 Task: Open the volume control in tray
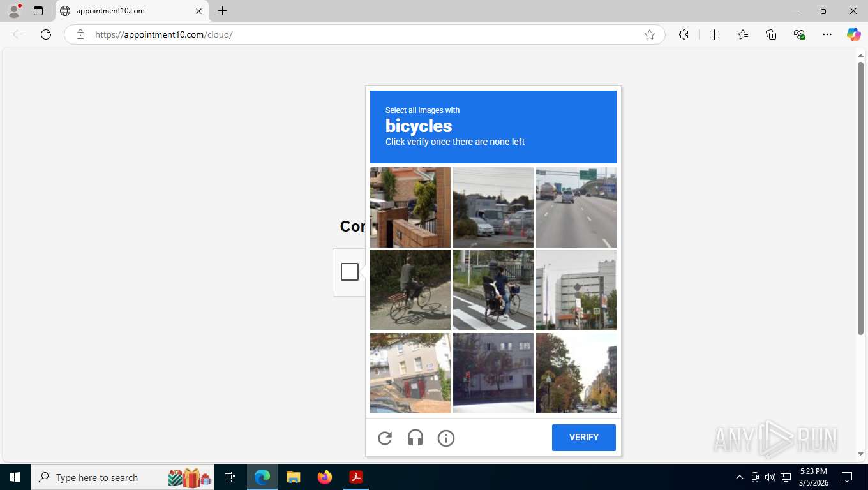point(770,477)
